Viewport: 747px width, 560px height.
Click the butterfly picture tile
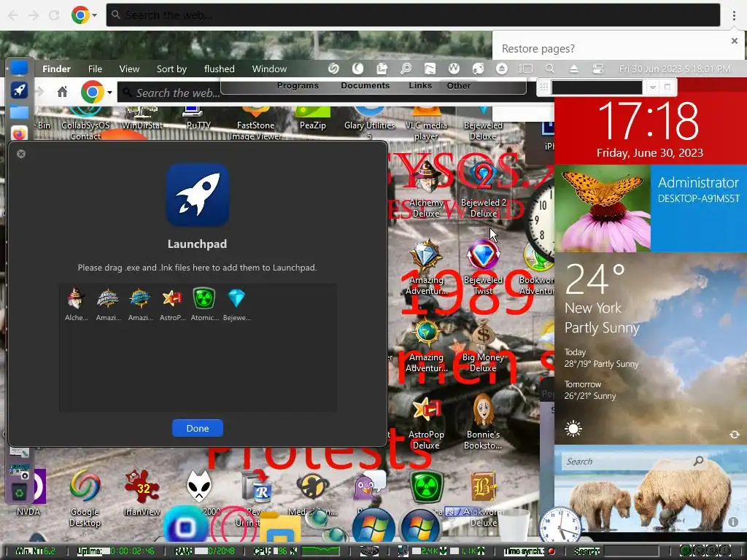[602, 208]
